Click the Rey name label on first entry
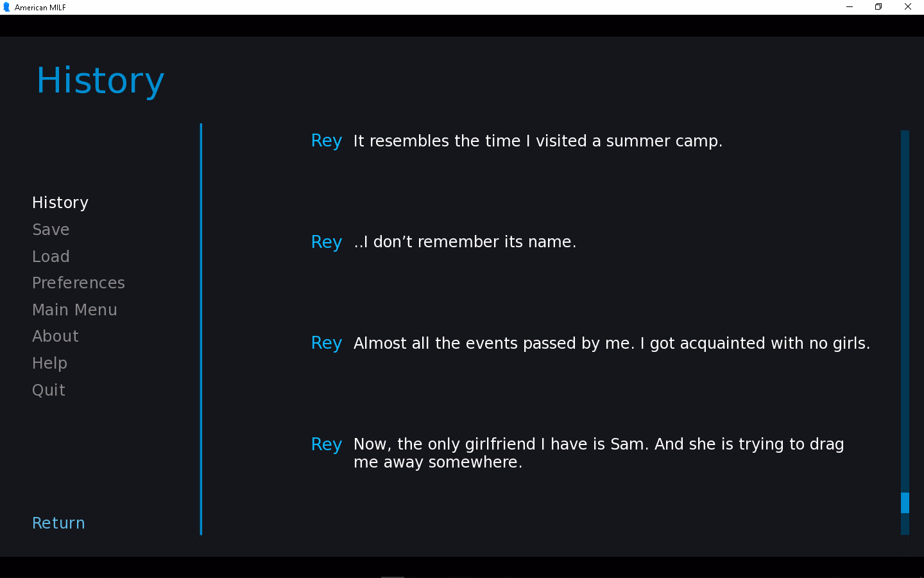This screenshot has width=924, height=578. (x=327, y=141)
